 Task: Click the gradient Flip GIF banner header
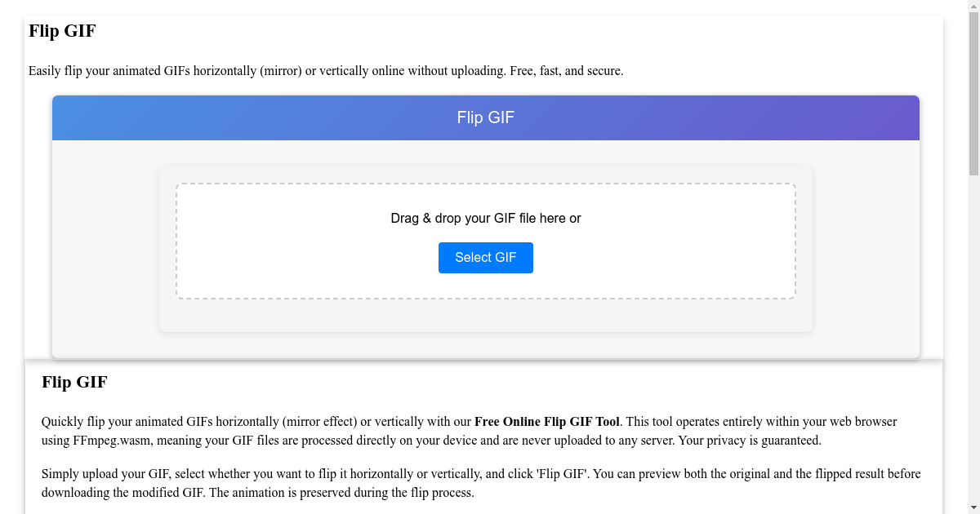click(486, 117)
